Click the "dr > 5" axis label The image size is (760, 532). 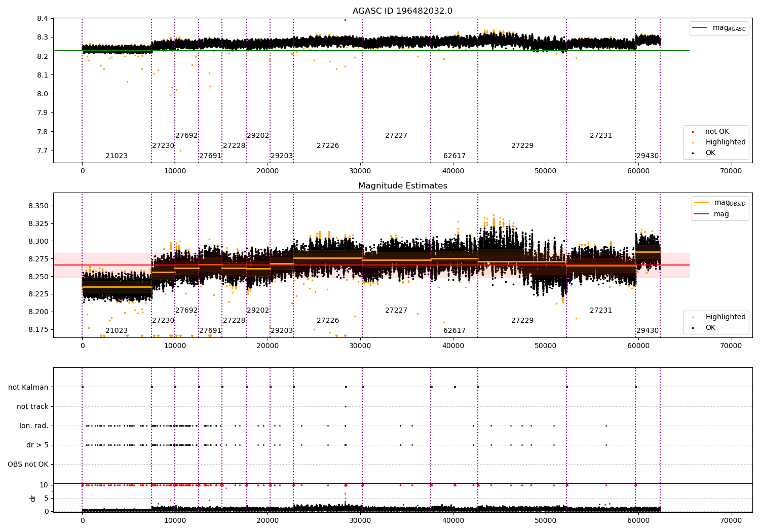[x=37, y=445]
